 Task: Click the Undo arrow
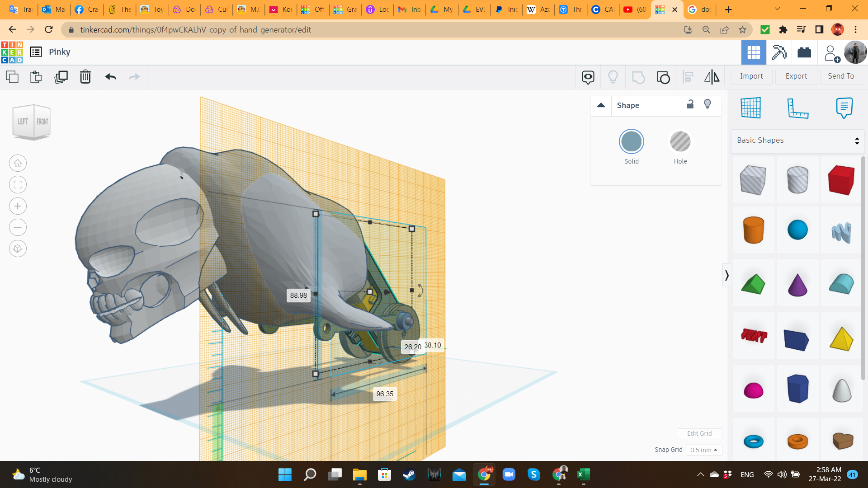[x=110, y=77]
